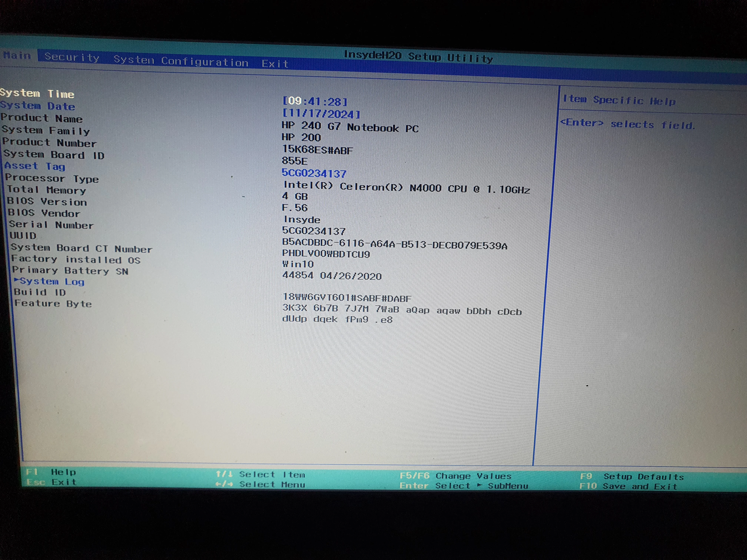Click the InsydeH20 Setup Utility title
The height and width of the screenshot is (560, 747).
click(418, 56)
